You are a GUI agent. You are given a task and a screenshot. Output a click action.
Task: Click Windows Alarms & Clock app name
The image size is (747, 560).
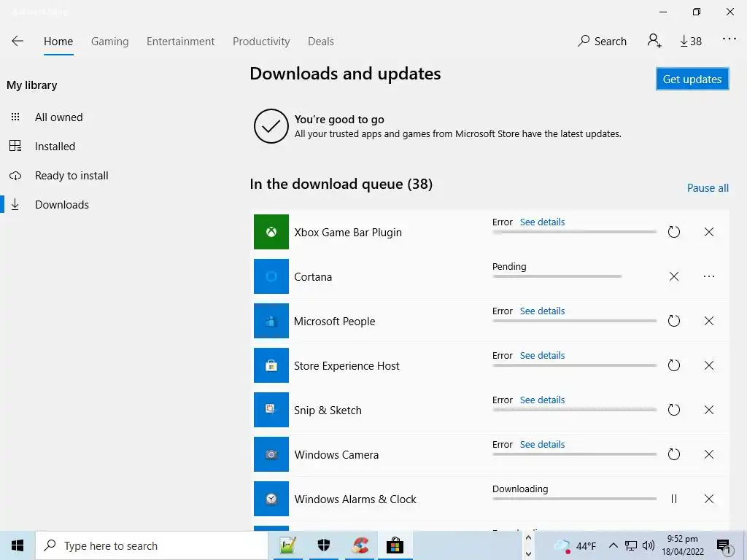coord(355,499)
